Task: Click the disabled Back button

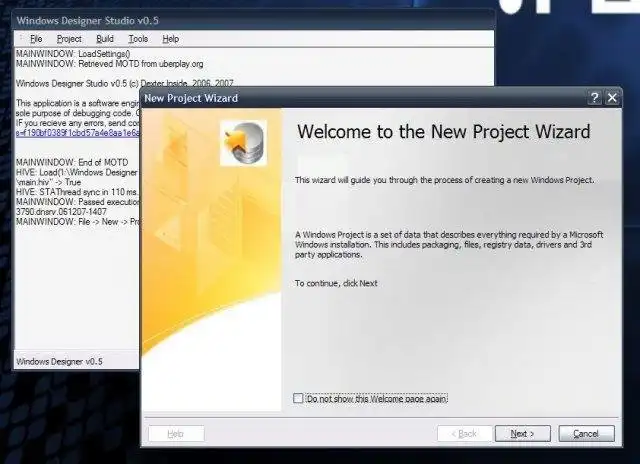Action: click(464, 433)
